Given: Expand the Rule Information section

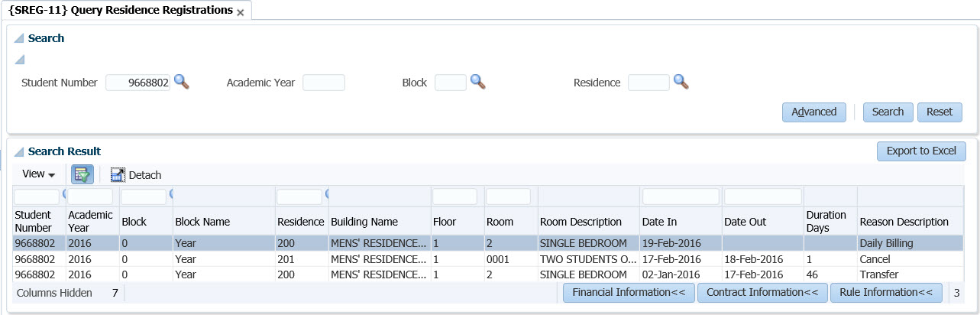Looking at the screenshot, I should 885,292.
